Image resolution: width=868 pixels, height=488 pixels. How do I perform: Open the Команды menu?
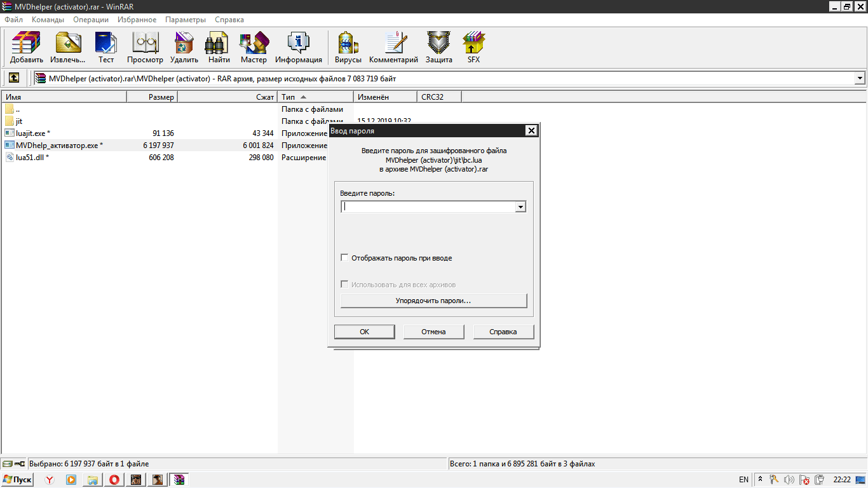[x=48, y=20]
